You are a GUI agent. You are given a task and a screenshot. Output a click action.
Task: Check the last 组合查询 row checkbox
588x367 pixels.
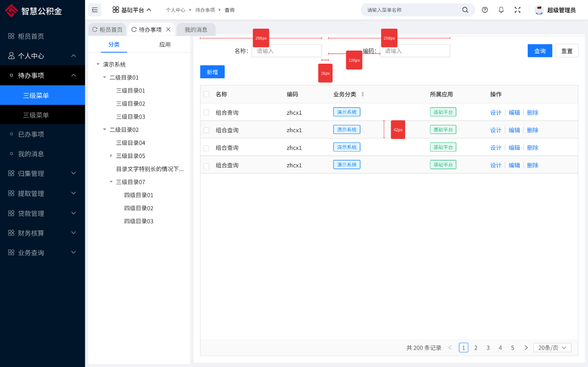(x=206, y=166)
